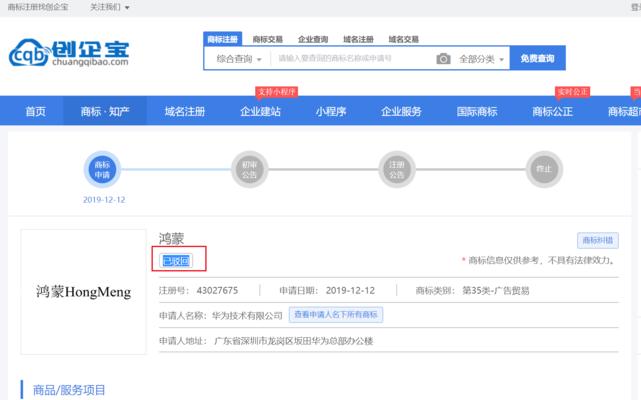The image size is (641, 400).
Task: Click the 终止 progress step circle
Action: click(x=544, y=169)
